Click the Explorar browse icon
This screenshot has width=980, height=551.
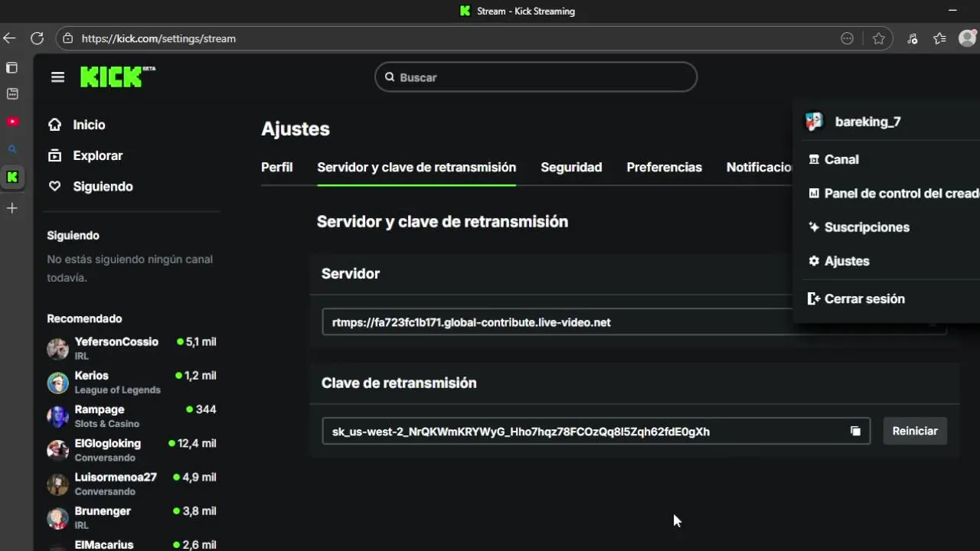tap(55, 155)
